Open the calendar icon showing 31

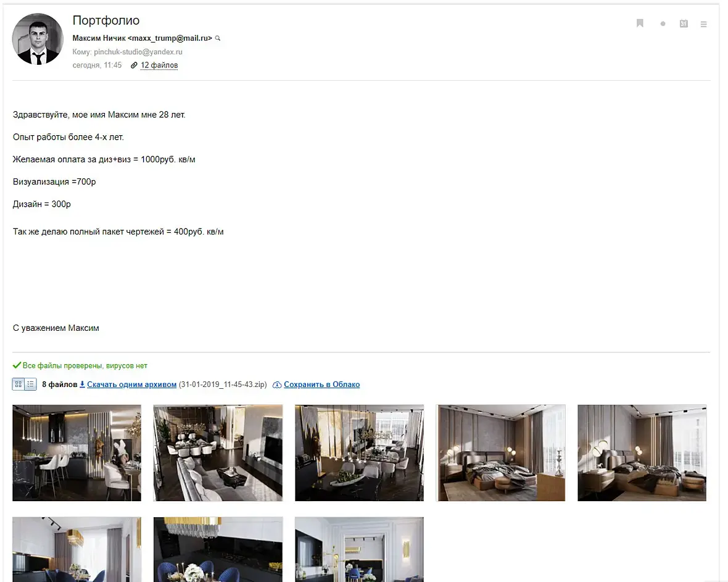pyautogui.click(x=684, y=23)
